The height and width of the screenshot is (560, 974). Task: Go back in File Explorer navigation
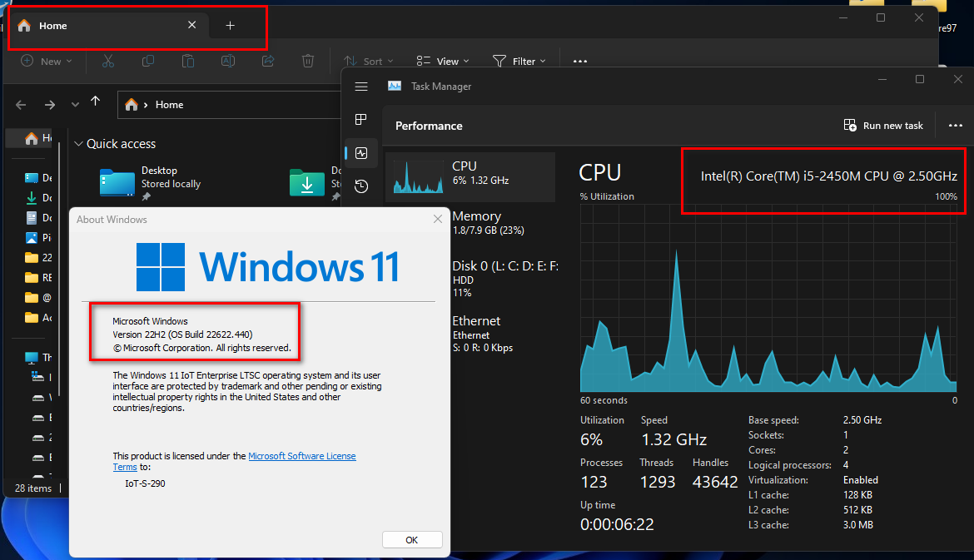21,105
